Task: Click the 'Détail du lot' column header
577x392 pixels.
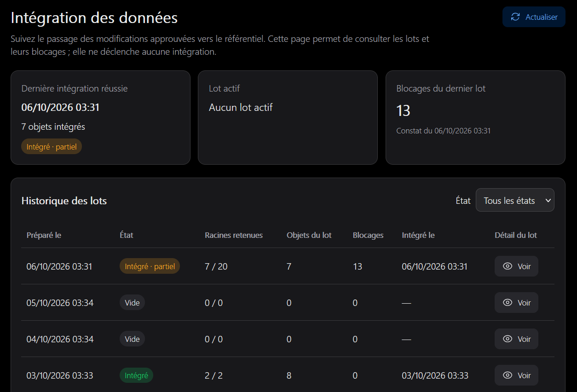Action: [516, 235]
